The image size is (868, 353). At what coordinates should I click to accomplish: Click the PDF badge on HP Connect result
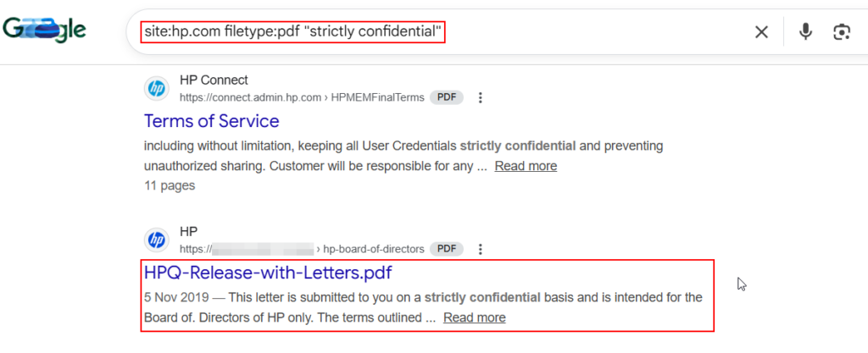(447, 97)
